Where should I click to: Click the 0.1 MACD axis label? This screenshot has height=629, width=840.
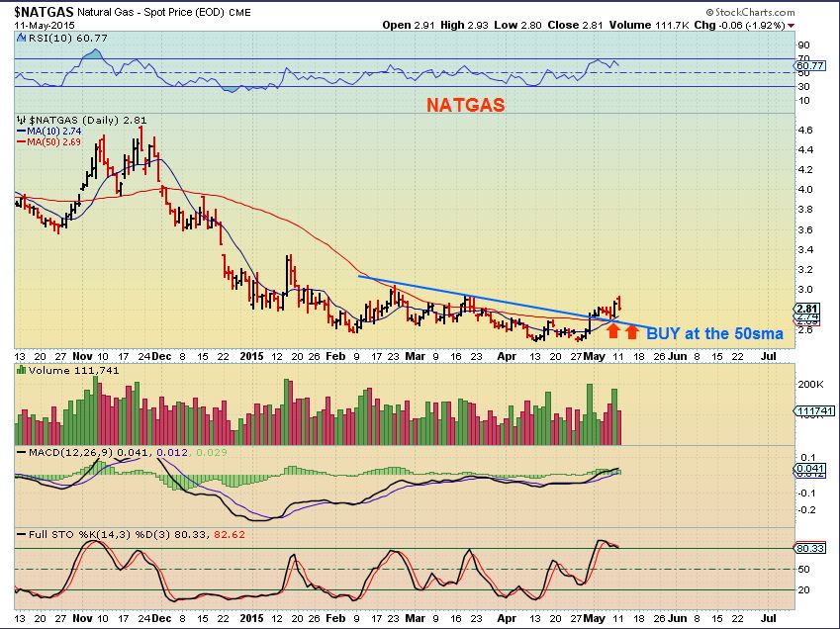(807, 458)
